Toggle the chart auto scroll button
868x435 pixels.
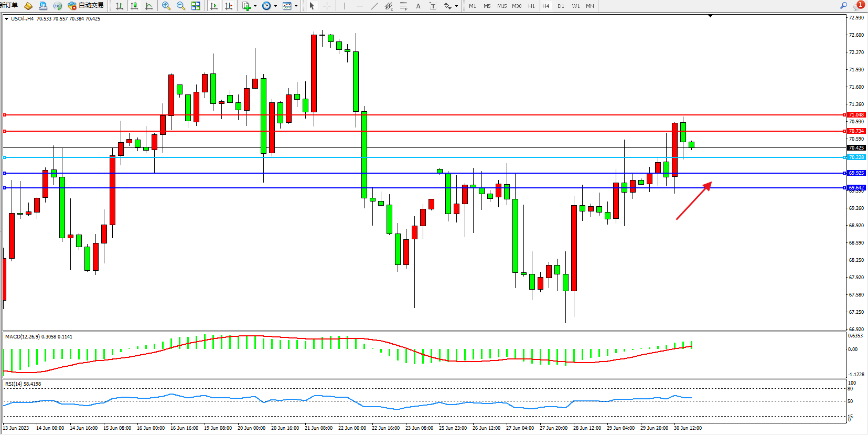click(214, 6)
